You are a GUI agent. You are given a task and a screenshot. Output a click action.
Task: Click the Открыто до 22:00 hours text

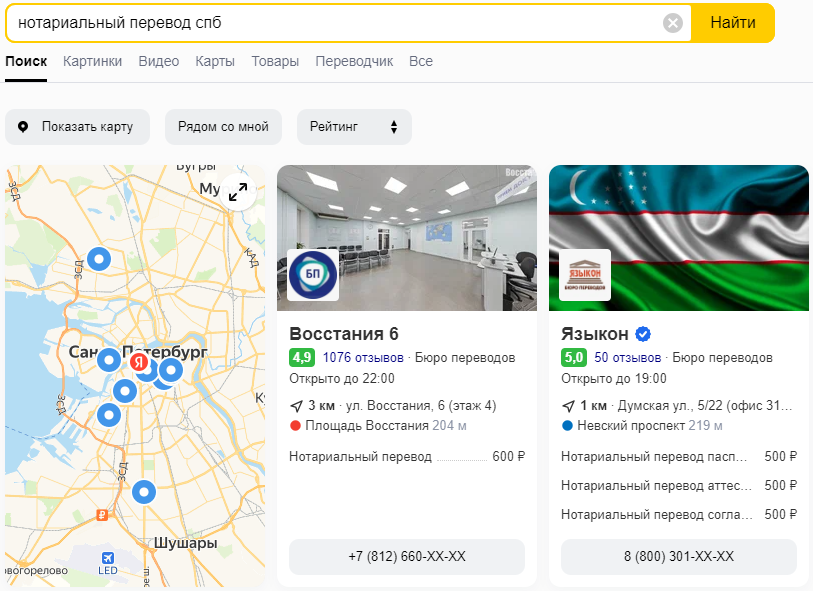pyautogui.click(x=342, y=378)
